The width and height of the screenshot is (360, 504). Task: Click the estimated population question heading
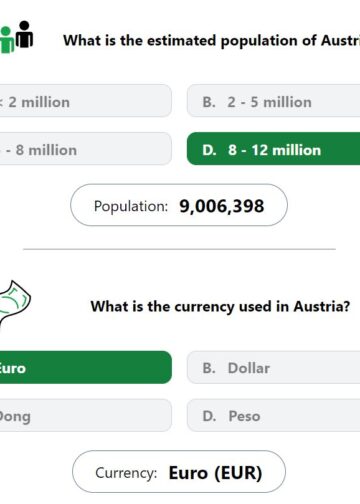pyautogui.click(x=212, y=41)
